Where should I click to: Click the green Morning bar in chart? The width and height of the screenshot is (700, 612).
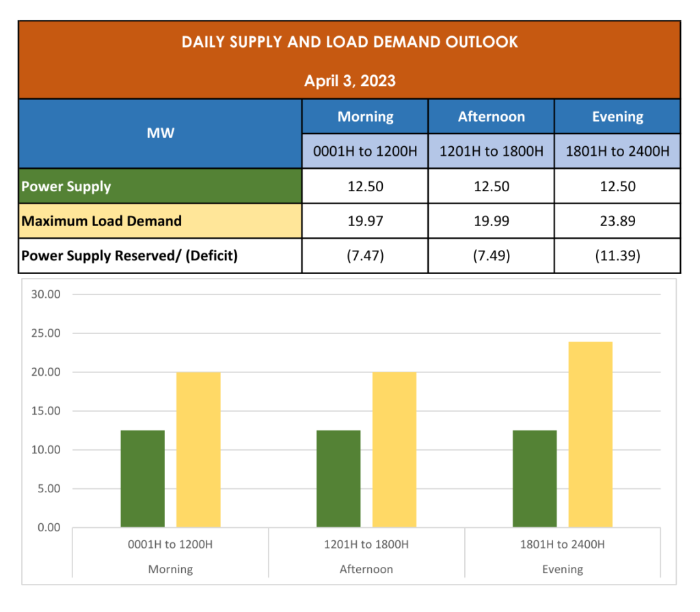point(143,479)
